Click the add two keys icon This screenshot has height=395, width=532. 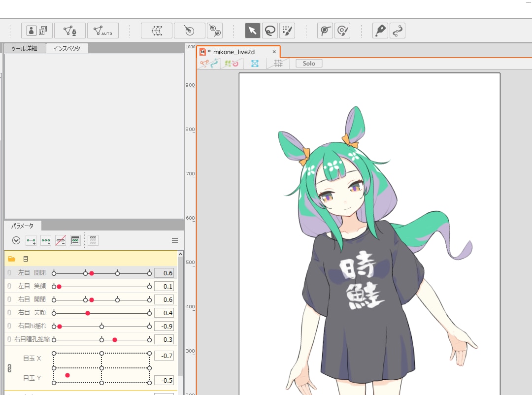tap(31, 241)
